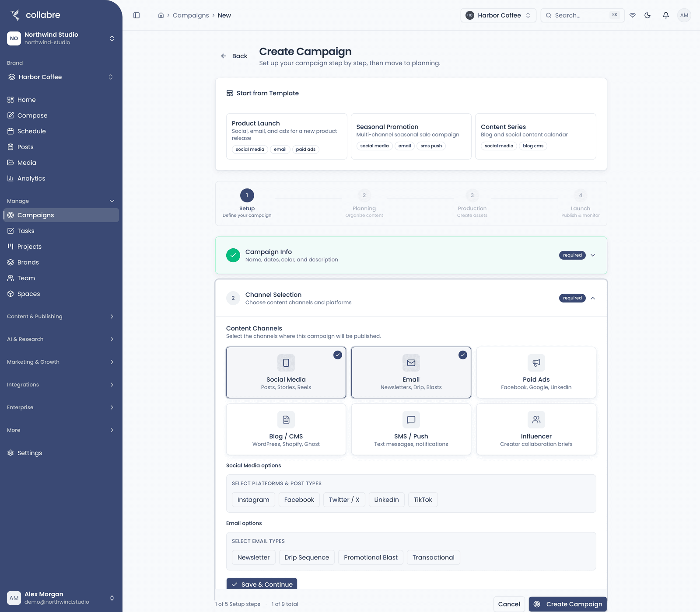Viewport: 700px width, 612px height.
Task: Open Media library in sidebar
Action: pos(61,163)
